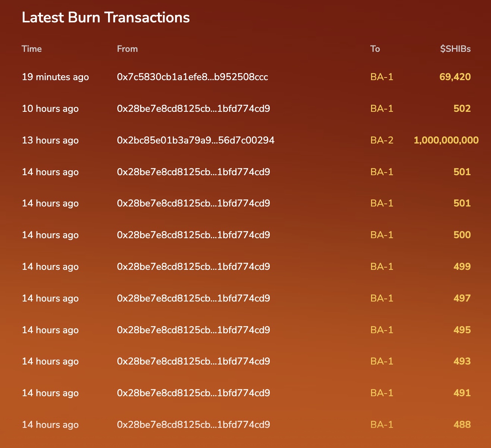Click the To column header
Screen dimensions: 491x448
point(375,49)
